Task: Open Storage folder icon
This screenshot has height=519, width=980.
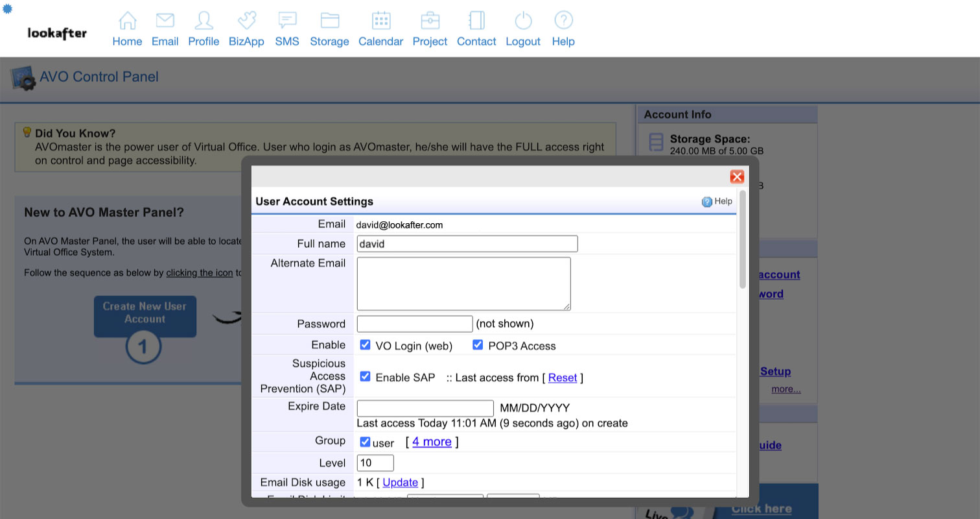Action: (329, 21)
